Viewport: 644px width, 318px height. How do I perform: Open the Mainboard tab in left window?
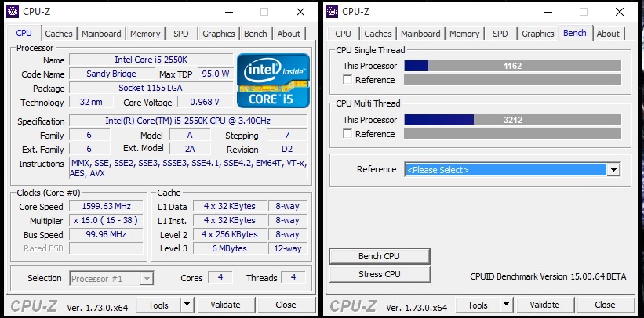coord(102,34)
